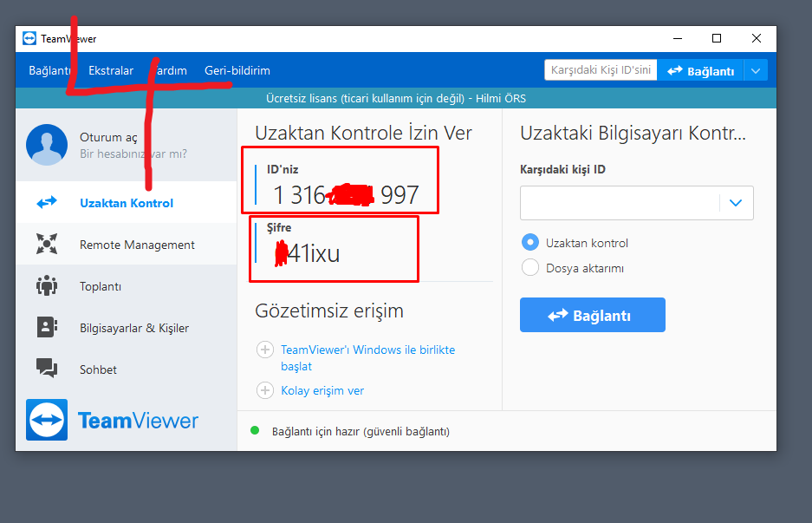Click the Kolay erişim ver link
The height and width of the screenshot is (523, 812).
pos(322,390)
